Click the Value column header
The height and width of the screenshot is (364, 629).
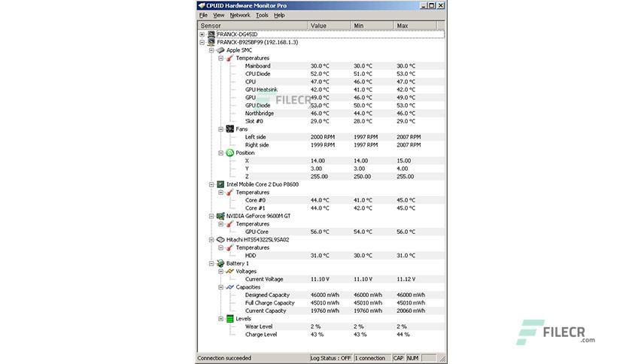click(329, 26)
